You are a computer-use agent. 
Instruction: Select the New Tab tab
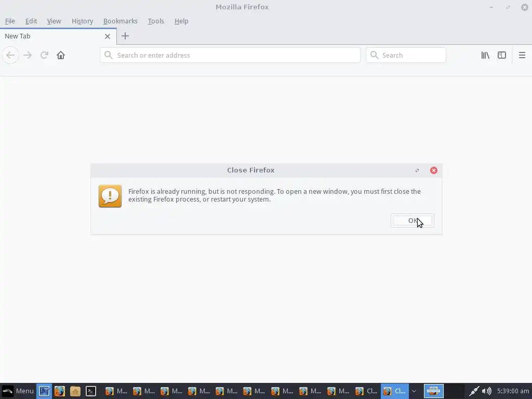pos(58,36)
